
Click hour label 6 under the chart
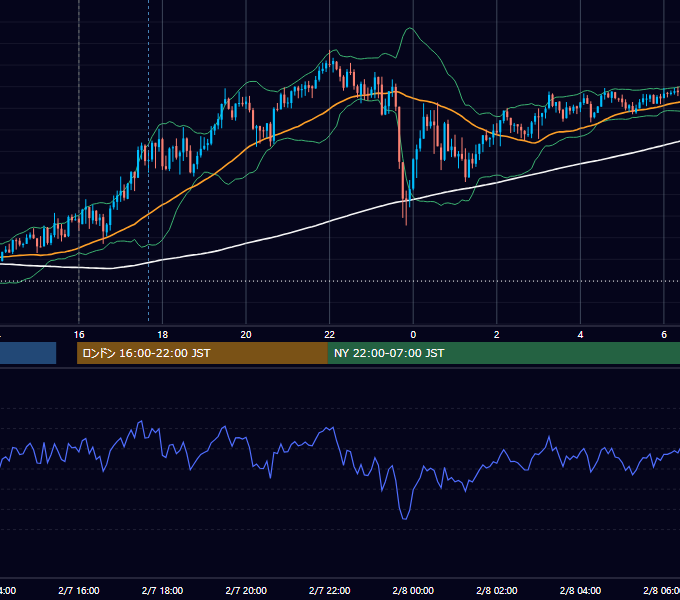(x=664, y=335)
